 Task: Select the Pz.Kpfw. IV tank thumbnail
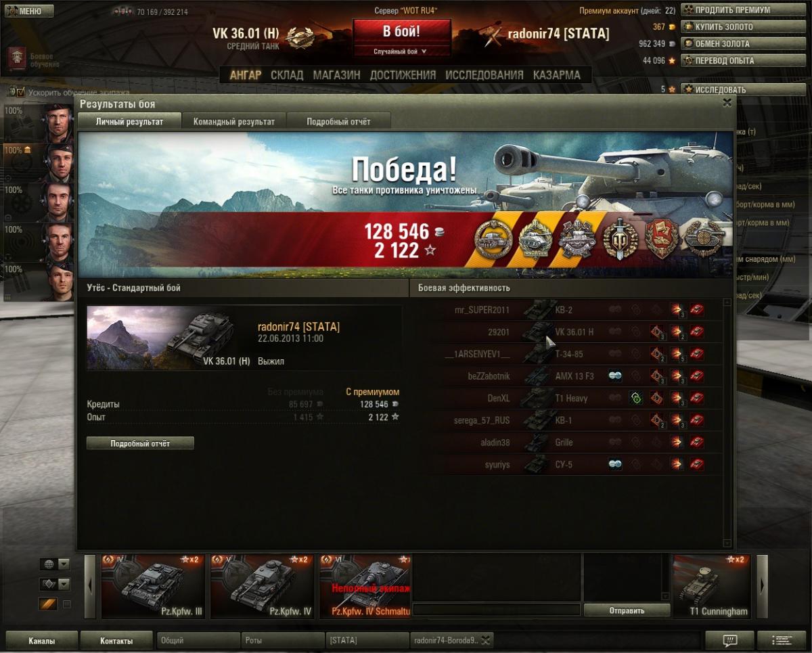coord(263,586)
